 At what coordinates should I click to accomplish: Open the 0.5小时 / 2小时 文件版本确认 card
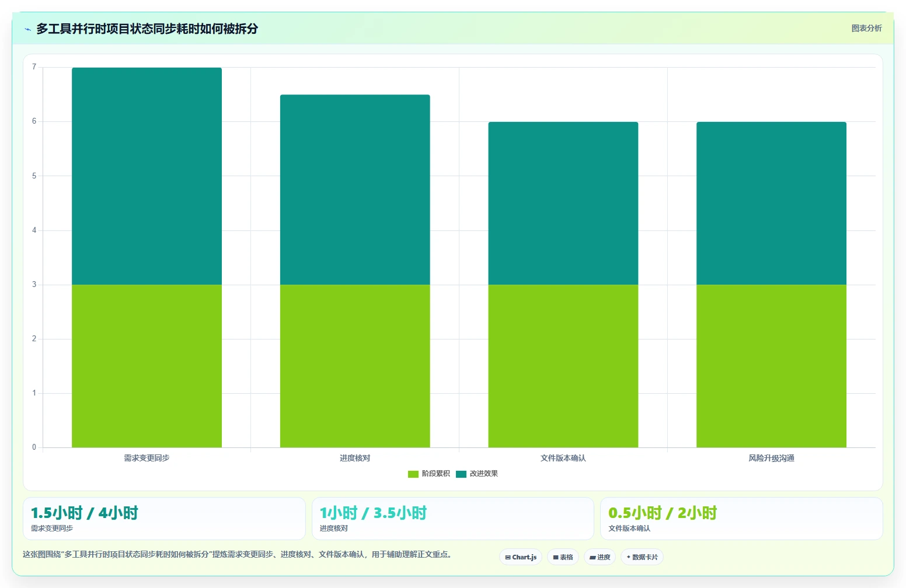(741, 519)
